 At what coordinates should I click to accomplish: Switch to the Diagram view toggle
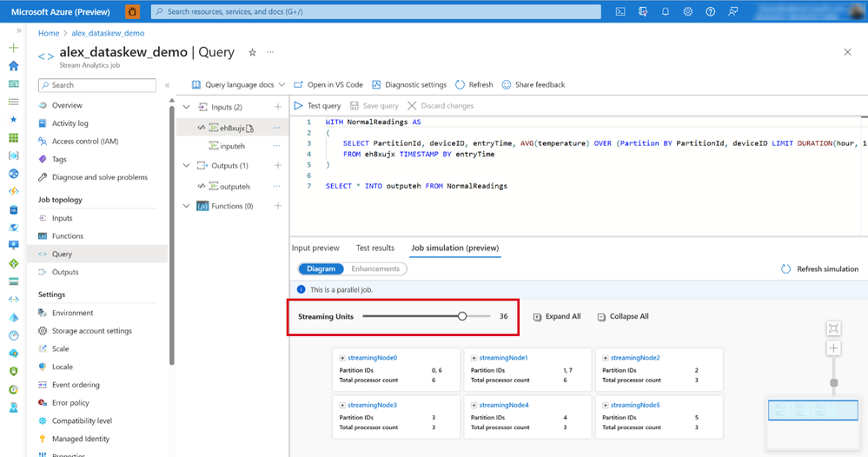point(321,268)
